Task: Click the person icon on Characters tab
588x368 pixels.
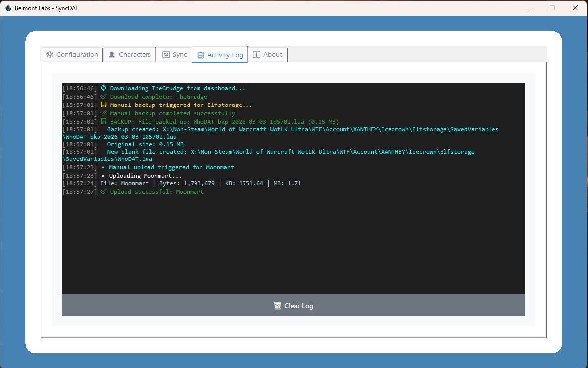Action: [x=112, y=54]
